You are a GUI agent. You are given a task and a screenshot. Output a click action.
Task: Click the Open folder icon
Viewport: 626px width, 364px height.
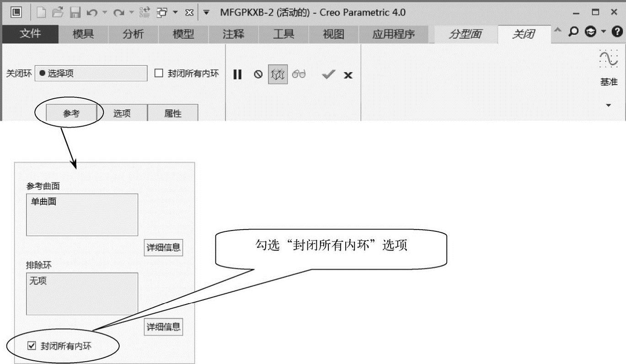[58, 12]
